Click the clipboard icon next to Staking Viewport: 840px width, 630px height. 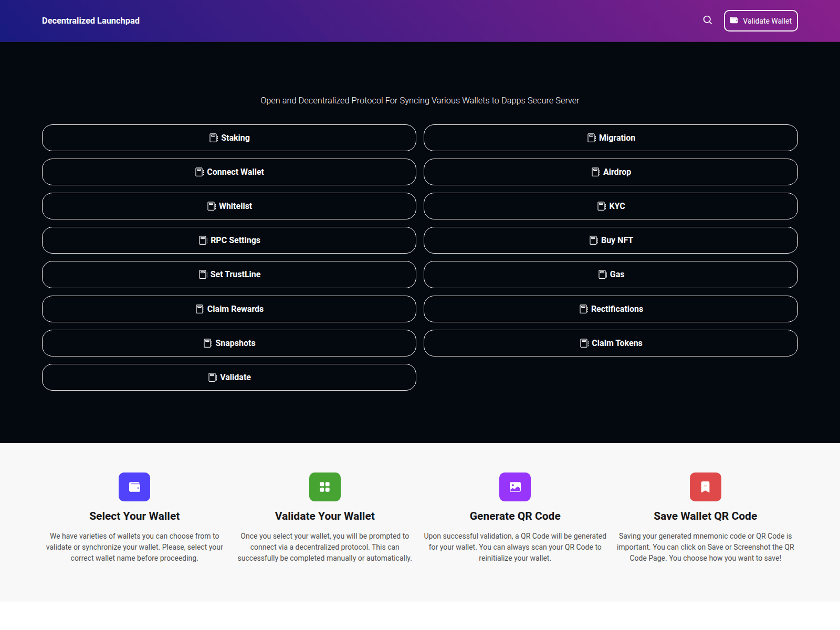(213, 138)
